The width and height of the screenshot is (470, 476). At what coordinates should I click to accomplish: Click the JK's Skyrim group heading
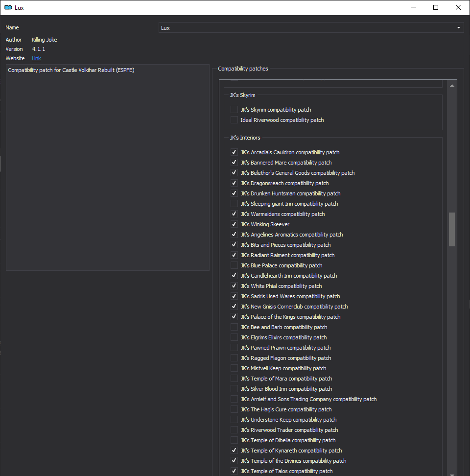coord(242,95)
